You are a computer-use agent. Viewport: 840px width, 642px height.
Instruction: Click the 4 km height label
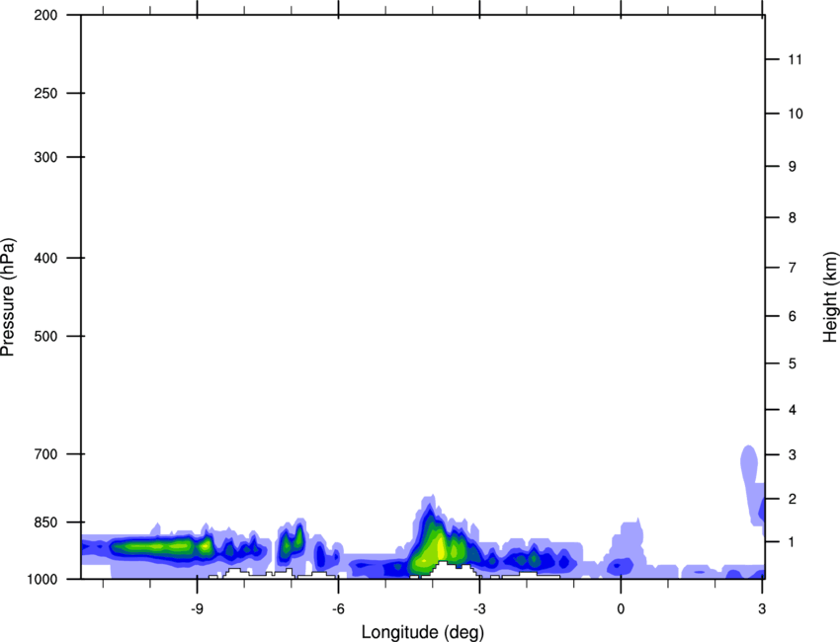pos(793,410)
